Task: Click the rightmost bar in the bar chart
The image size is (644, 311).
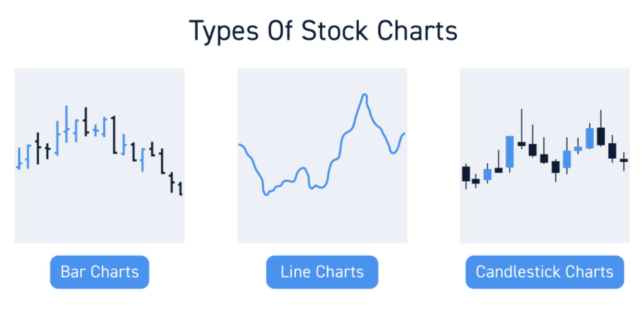Action: (180, 188)
